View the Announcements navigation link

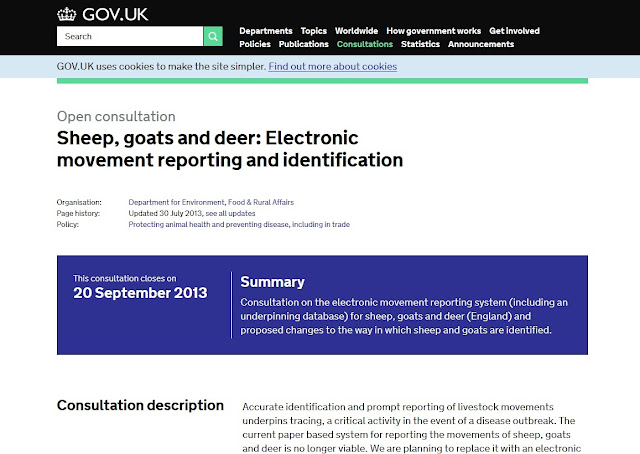coord(481,44)
